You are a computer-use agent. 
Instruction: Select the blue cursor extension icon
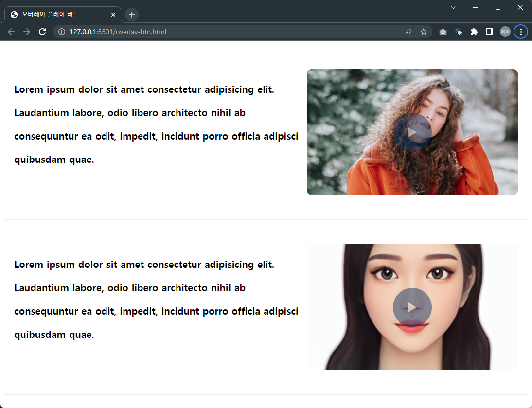459,31
